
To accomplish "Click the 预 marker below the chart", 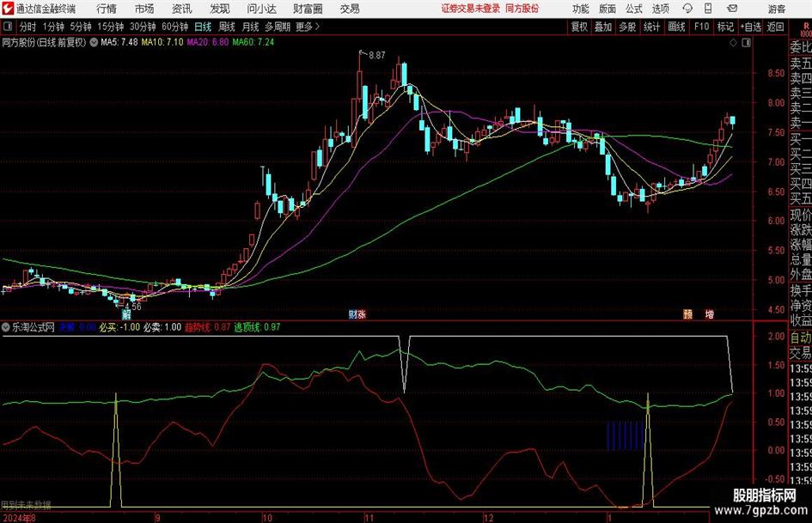I will click(x=687, y=314).
